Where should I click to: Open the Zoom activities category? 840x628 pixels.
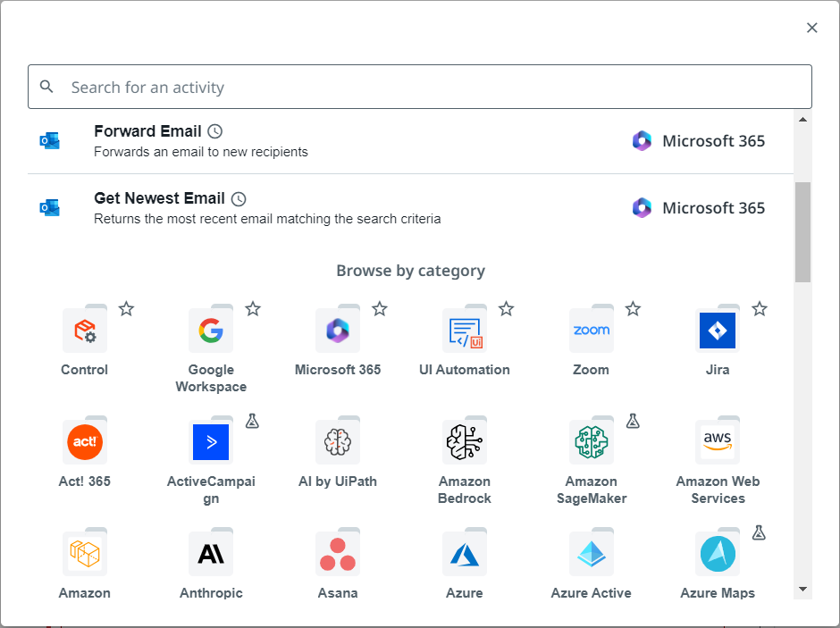coord(591,331)
